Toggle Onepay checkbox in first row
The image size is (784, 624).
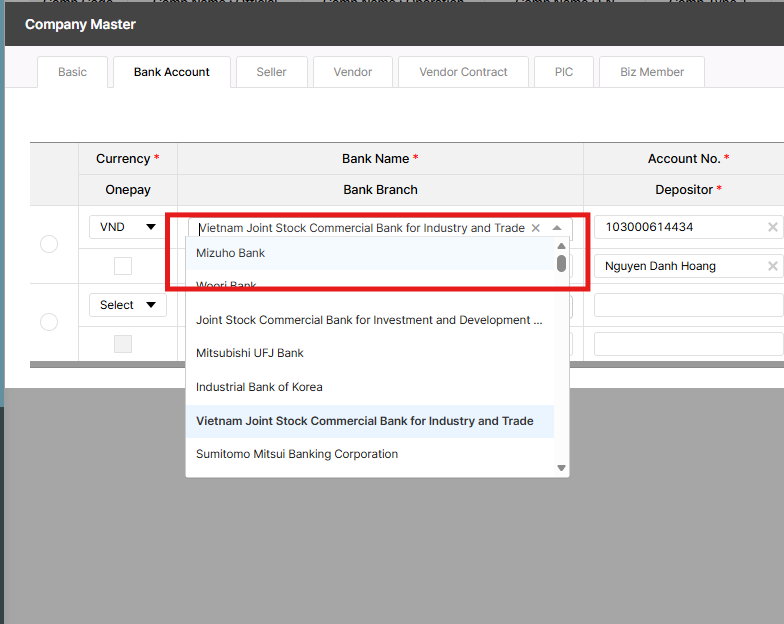122,266
